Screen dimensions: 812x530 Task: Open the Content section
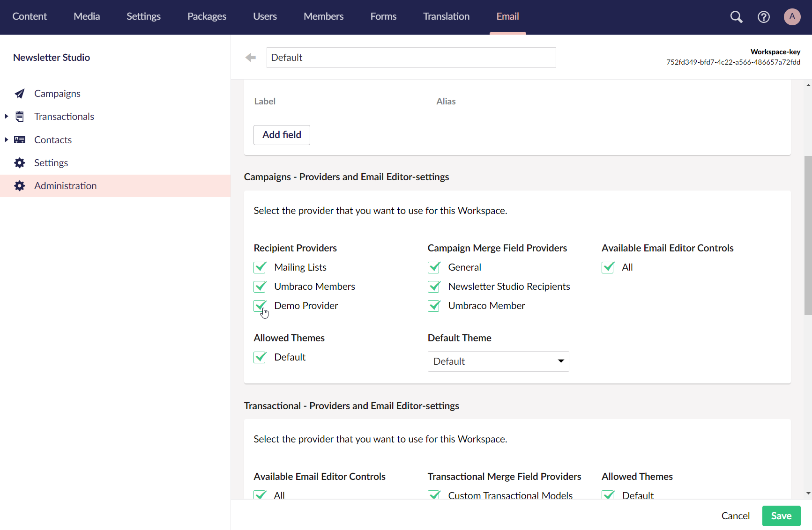click(x=30, y=16)
